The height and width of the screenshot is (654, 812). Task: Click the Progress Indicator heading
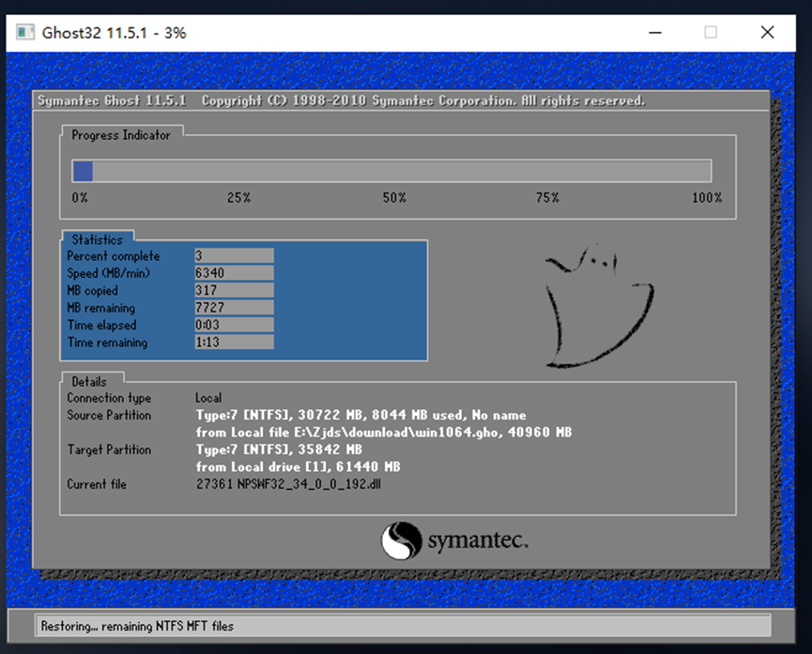(121, 135)
